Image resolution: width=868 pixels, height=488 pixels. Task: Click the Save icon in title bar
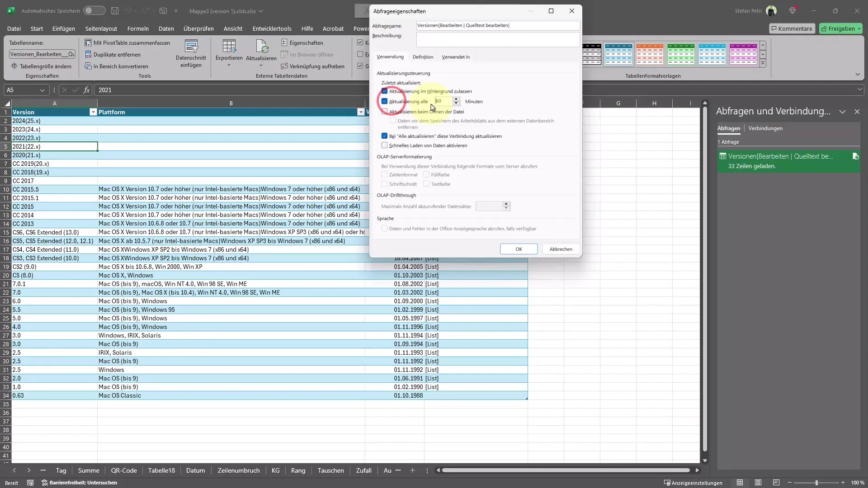(x=115, y=10)
